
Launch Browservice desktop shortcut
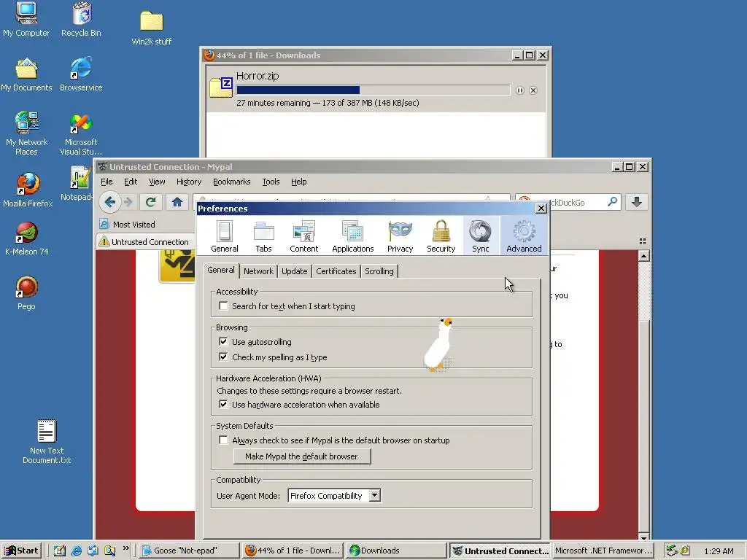coord(81,75)
